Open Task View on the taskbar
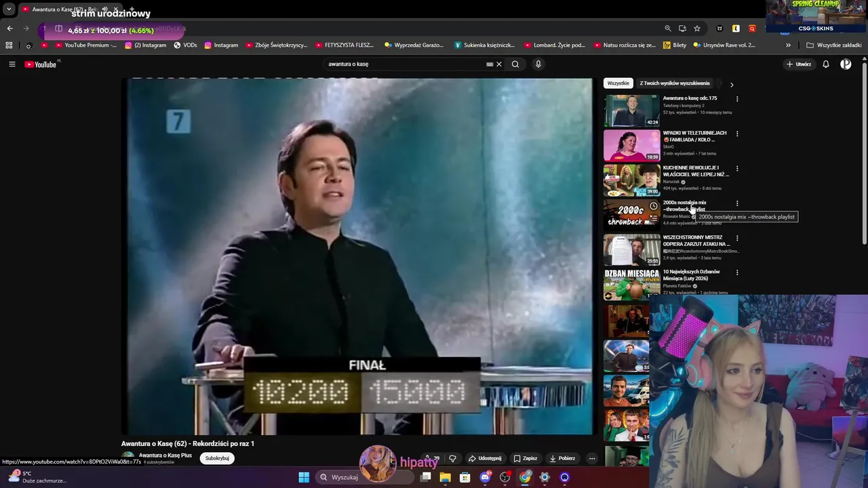 click(x=426, y=477)
